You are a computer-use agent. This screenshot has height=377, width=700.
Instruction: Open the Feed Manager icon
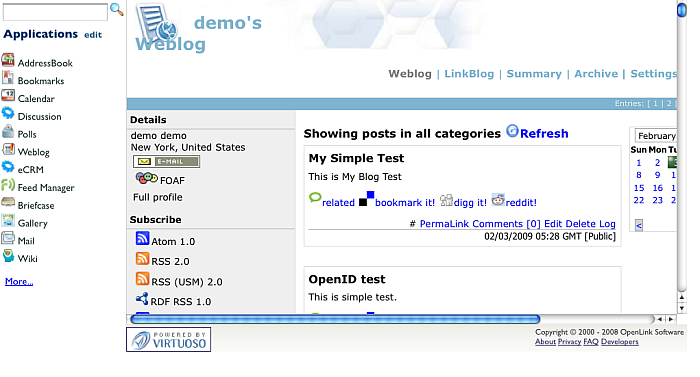(8, 184)
